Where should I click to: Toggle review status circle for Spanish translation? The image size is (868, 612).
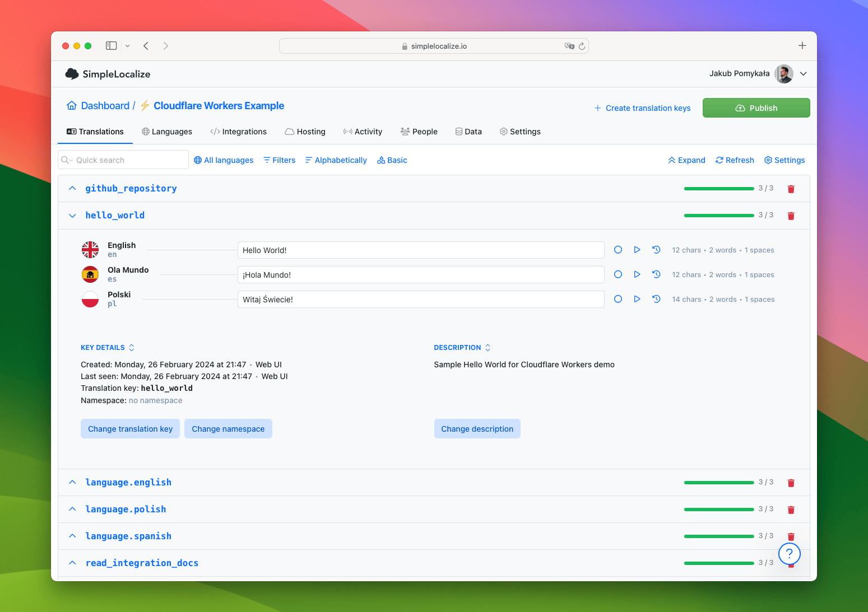coord(618,274)
